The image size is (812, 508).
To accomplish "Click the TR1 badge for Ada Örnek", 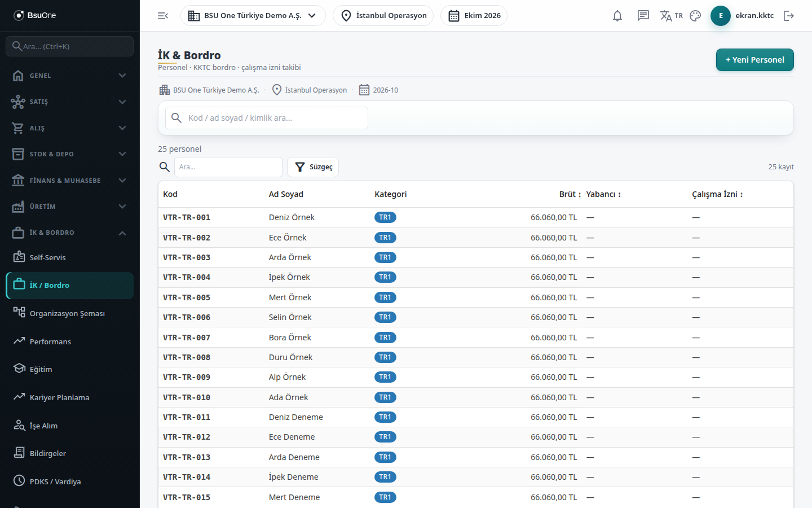I will [385, 397].
